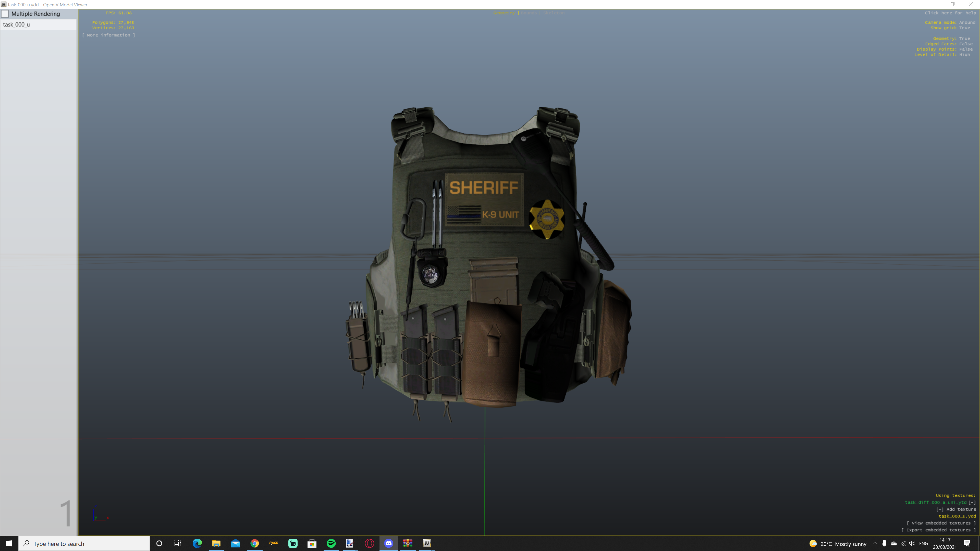This screenshot has height=551, width=980.
Task: Switch to the Skeleton view tab
Action: (554, 13)
